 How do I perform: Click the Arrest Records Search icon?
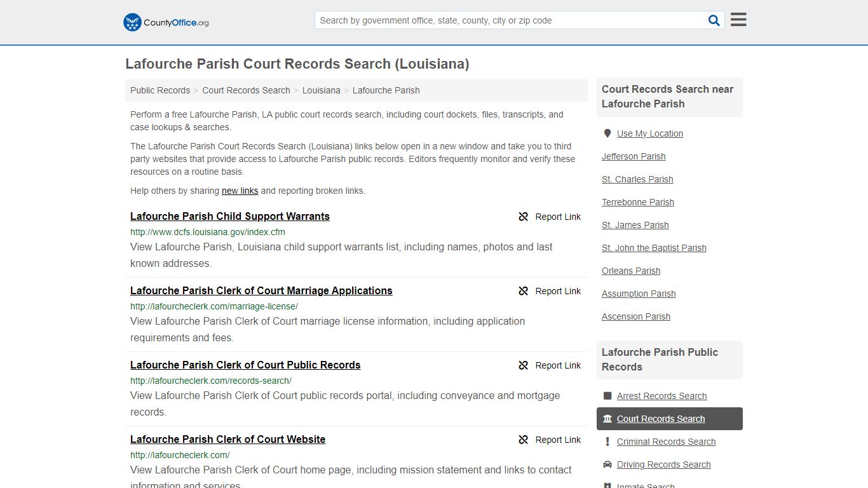[607, 396]
